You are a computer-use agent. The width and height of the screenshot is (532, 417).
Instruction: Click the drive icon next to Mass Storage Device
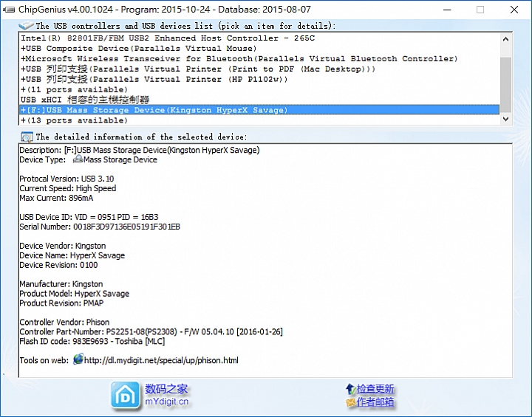coord(78,159)
